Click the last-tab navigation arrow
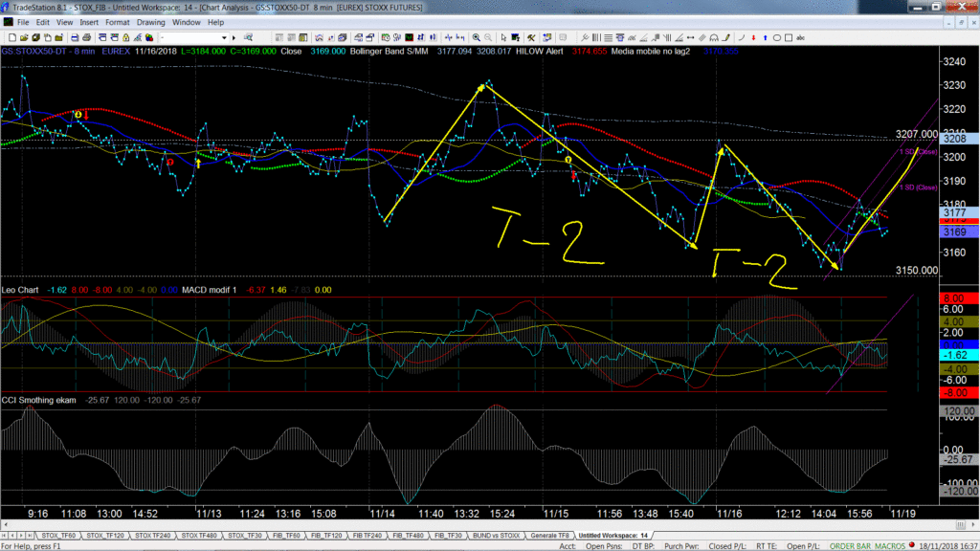Viewport: 980px width, 551px height. (30, 536)
